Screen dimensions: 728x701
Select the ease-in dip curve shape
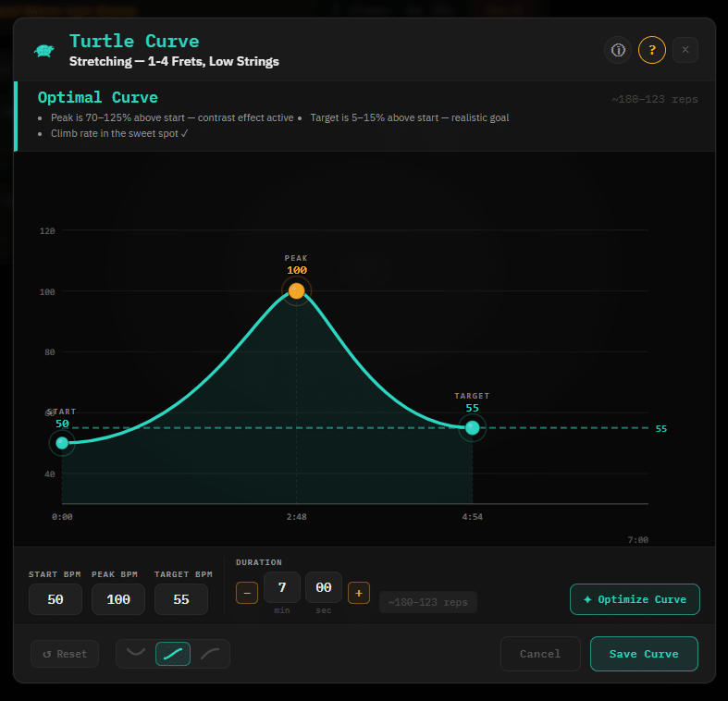[136, 653]
